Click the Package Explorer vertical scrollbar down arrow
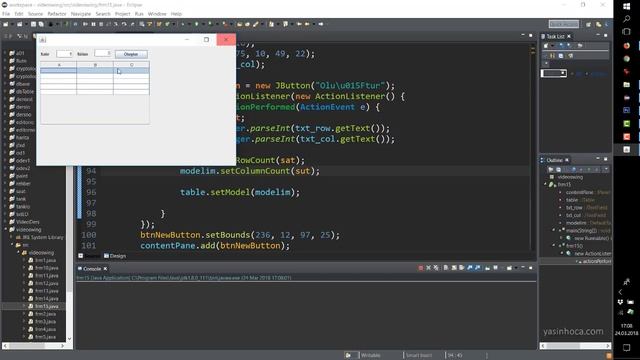This screenshot has height=360, width=640. (x=69, y=339)
